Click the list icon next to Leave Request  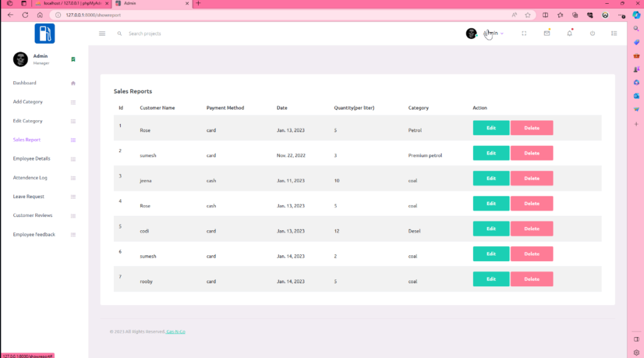[x=73, y=197]
